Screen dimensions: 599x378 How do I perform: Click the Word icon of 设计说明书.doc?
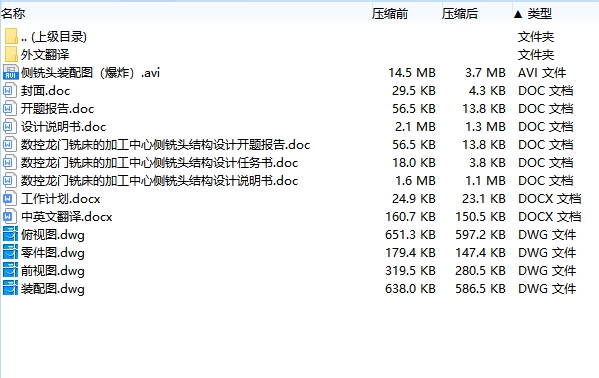pos(11,127)
